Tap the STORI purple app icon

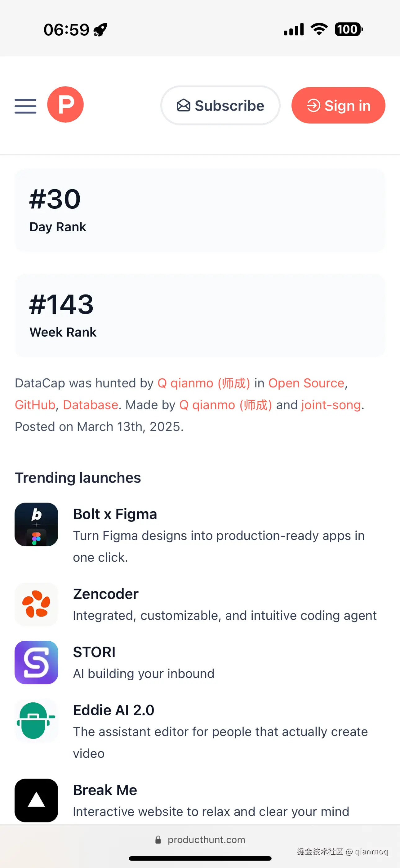click(36, 662)
